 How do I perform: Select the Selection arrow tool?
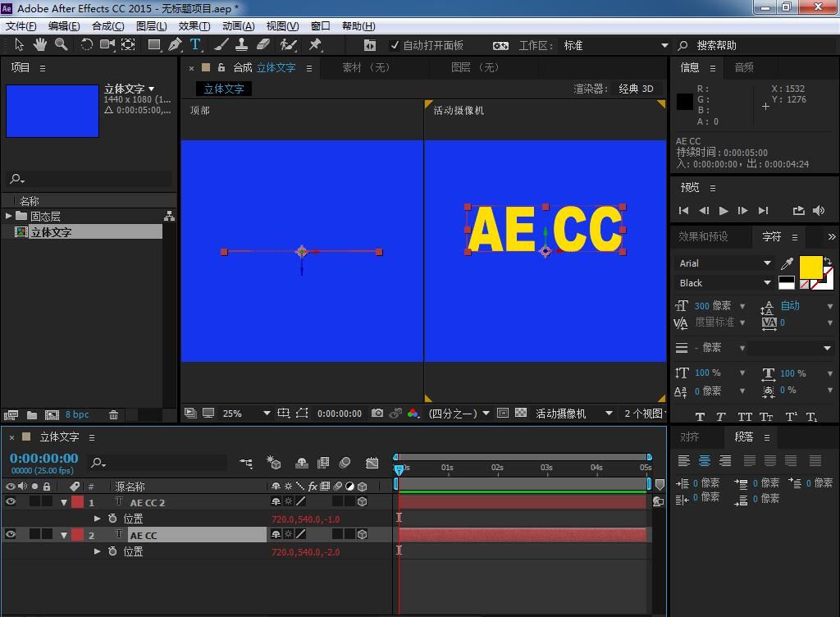pyautogui.click(x=20, y=45)
